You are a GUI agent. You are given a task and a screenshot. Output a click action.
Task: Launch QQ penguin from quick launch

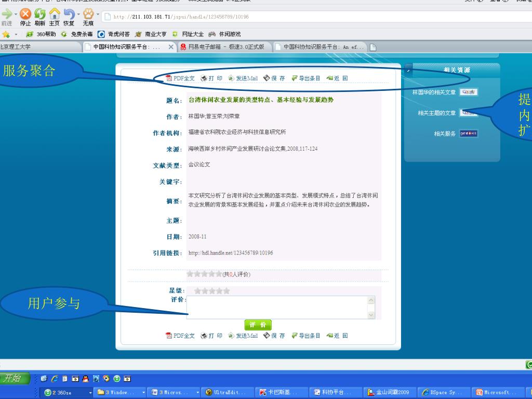coord(86,379)
